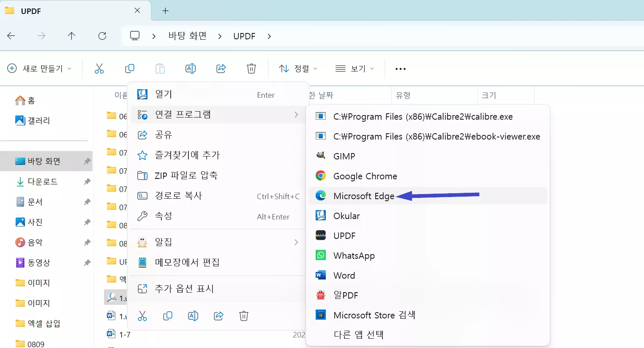Click 바탕 화면 in the address bar

tap(187, 36)
